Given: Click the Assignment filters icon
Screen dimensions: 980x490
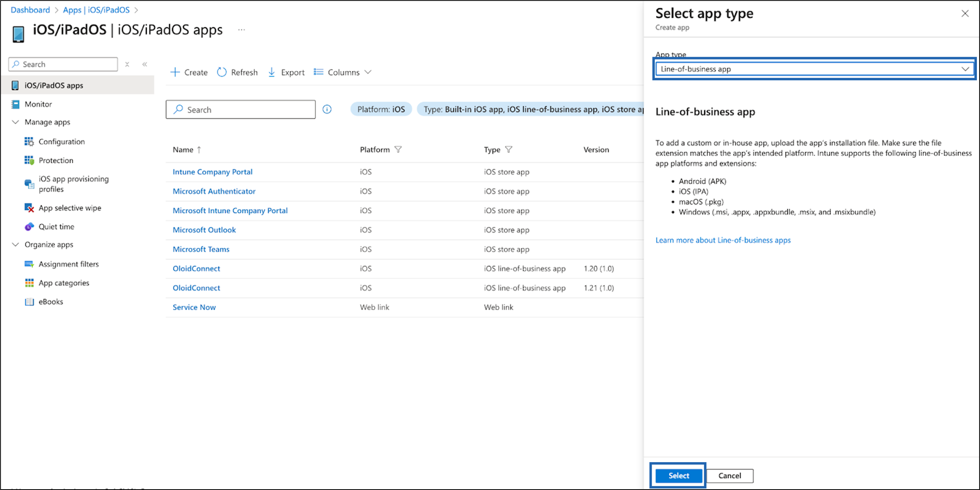Looking at the screenshot, I should tap(29, 264).
